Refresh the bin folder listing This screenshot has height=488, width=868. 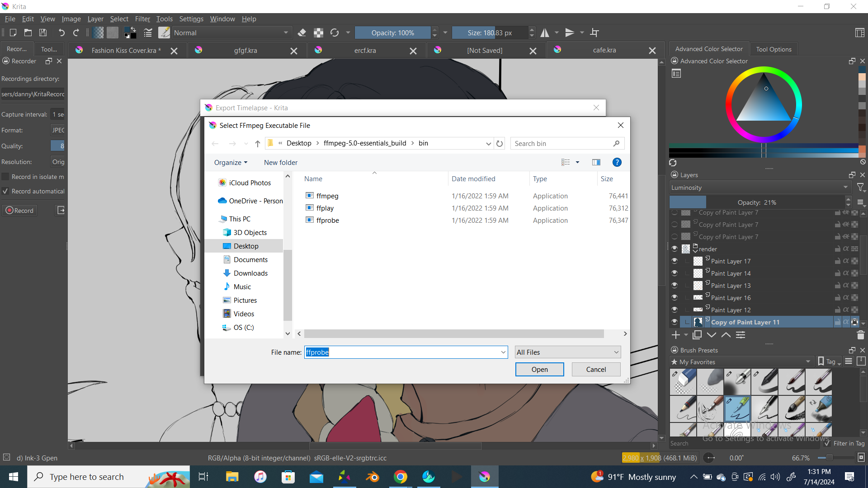tap(500, 143)
